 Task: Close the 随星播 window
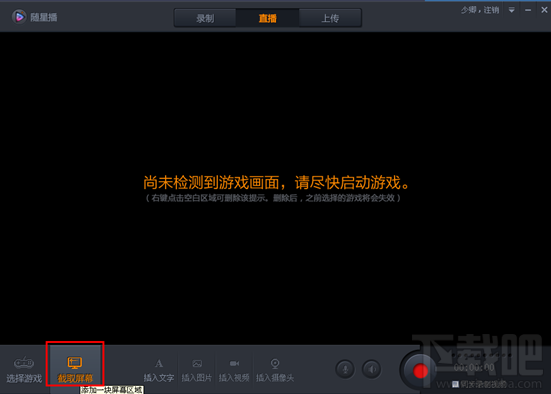(544, 10)
